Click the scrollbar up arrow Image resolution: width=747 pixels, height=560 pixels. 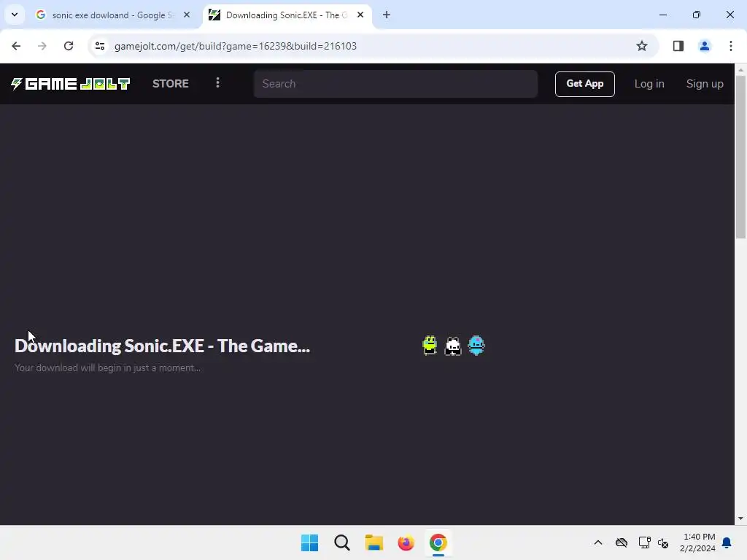point(740,69)
